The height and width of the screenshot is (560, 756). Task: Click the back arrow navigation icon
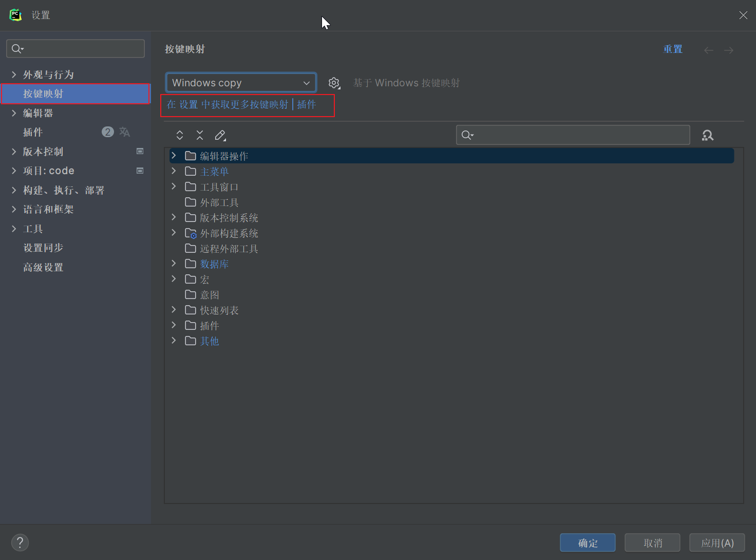[709, 50]
